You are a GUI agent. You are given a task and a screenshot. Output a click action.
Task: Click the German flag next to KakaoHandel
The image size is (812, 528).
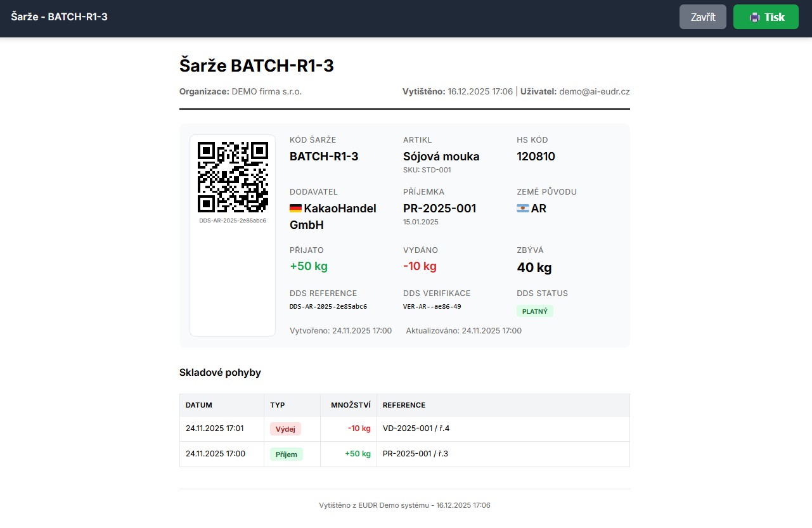click(x=295, y=209)
